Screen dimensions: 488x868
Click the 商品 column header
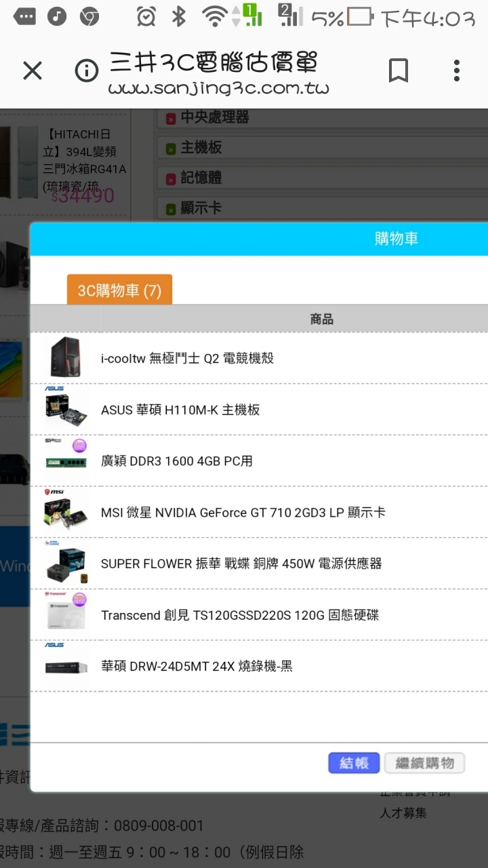322,319
